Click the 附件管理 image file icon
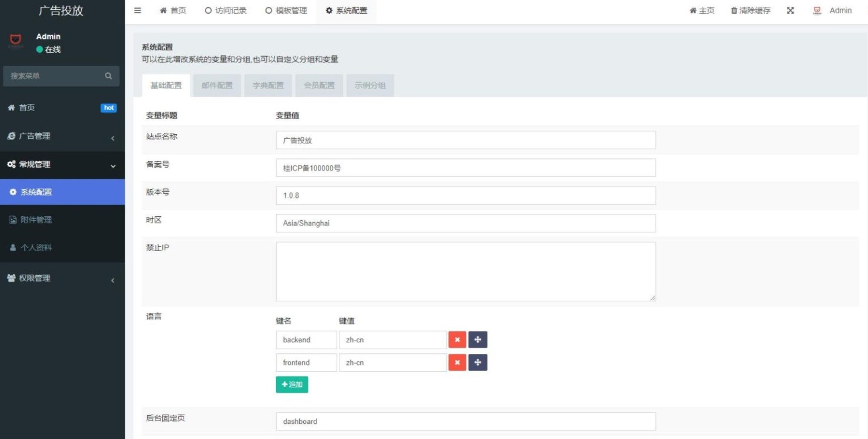Screen dimensions: 868x439 13,219
